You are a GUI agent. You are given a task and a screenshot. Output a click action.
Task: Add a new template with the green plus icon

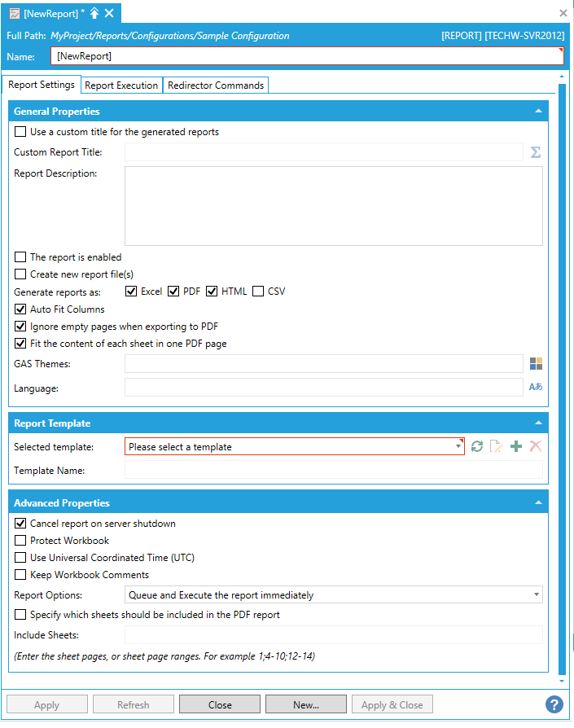point(516,446)
